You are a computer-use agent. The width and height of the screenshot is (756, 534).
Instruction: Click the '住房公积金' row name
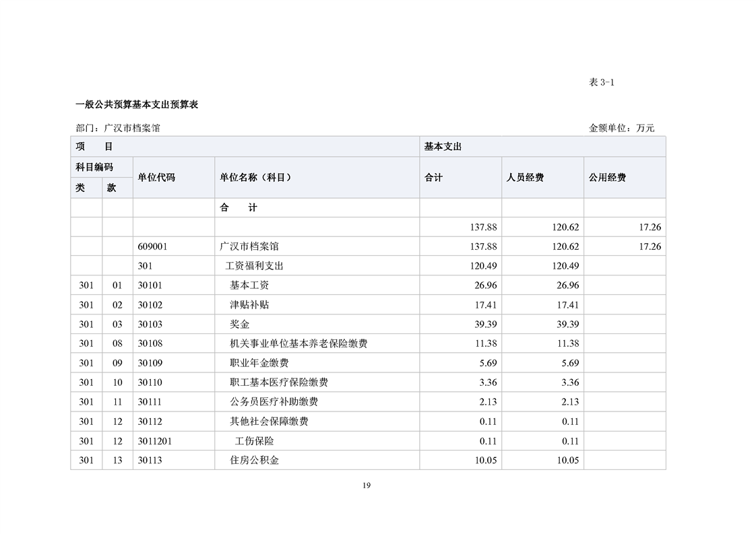[x=254, y=460]
